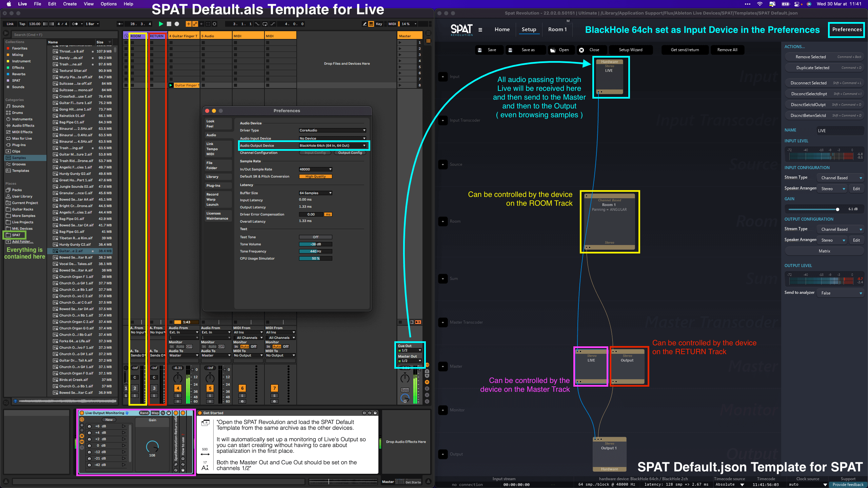Toggle the Computer MIDI Keyboard icon
The height and width of the screenshot is (488, 868).
coord(371,24)
